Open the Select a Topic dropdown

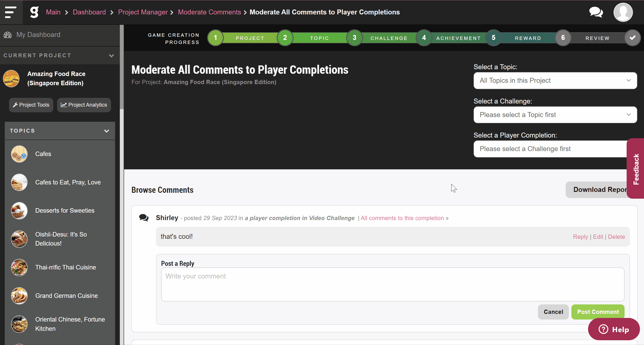(555, 80)
